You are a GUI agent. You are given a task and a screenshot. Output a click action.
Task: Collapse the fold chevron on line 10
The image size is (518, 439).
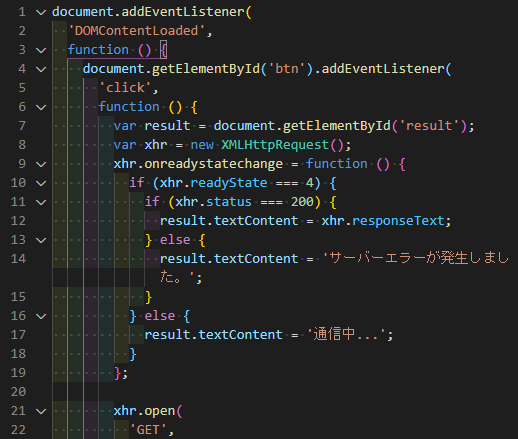(x=41, y=183)
